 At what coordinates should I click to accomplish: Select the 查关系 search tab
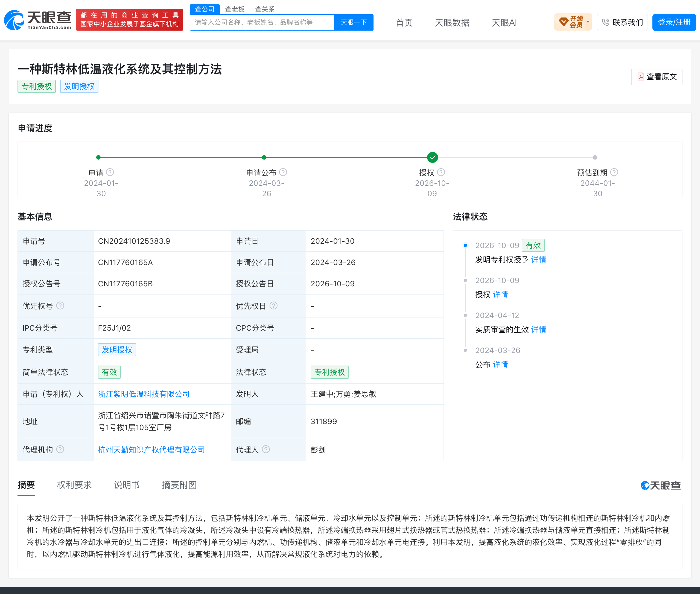tap(265, 9)
